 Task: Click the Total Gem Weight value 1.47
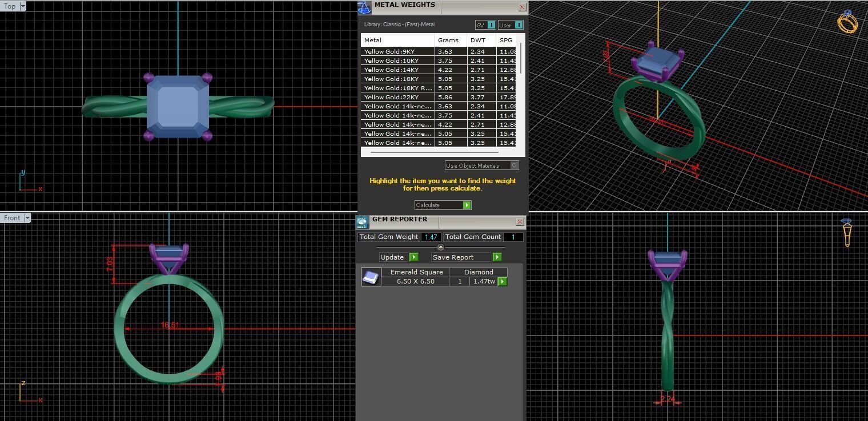[x=431, y=237]
